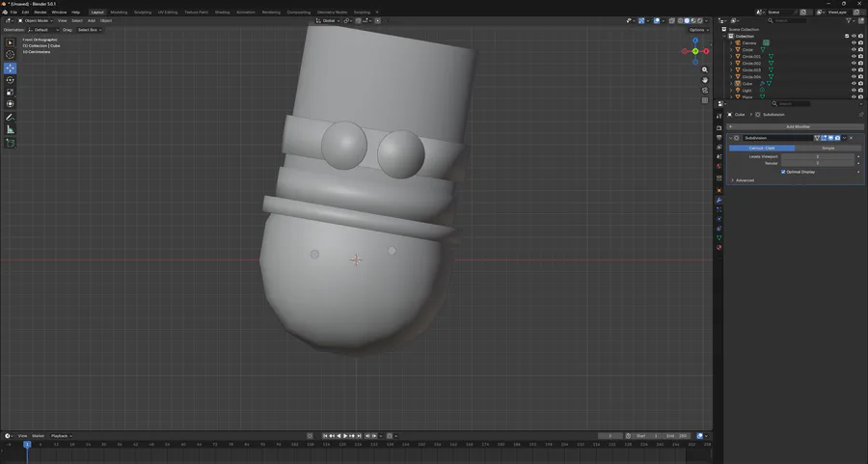868x464 pixels.
Task: Activate the Rotate tool
Action: (x=10, y=80)
